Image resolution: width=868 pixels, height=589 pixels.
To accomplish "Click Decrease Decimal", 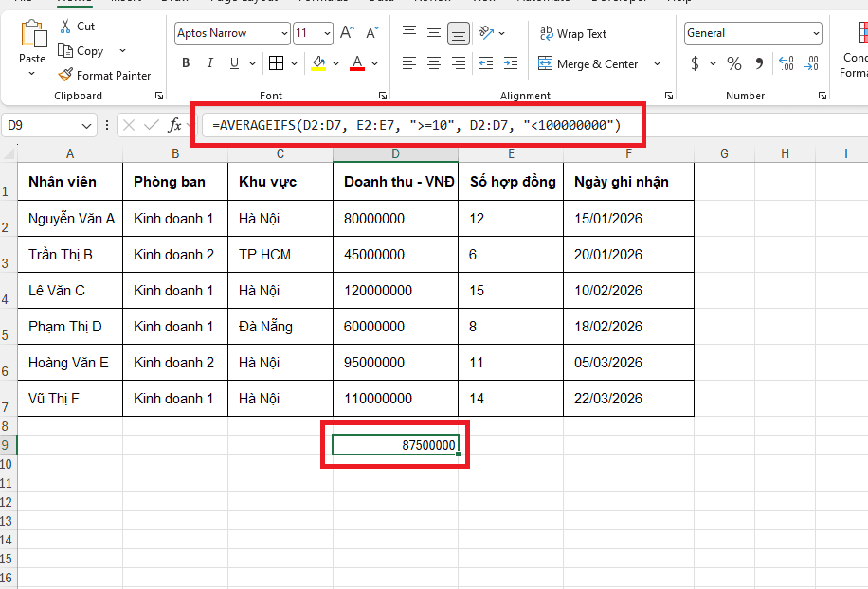I will pyautogui.click(x=811, y=63).
